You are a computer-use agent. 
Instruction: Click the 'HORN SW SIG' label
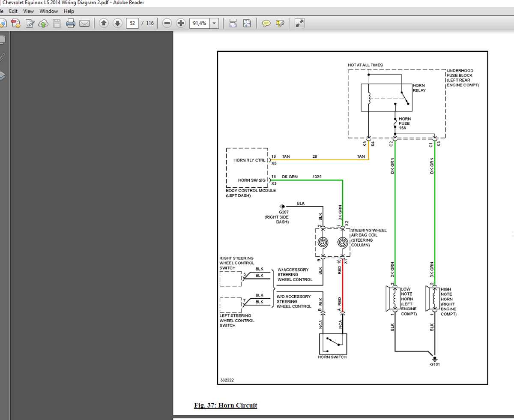coord(252,180)
